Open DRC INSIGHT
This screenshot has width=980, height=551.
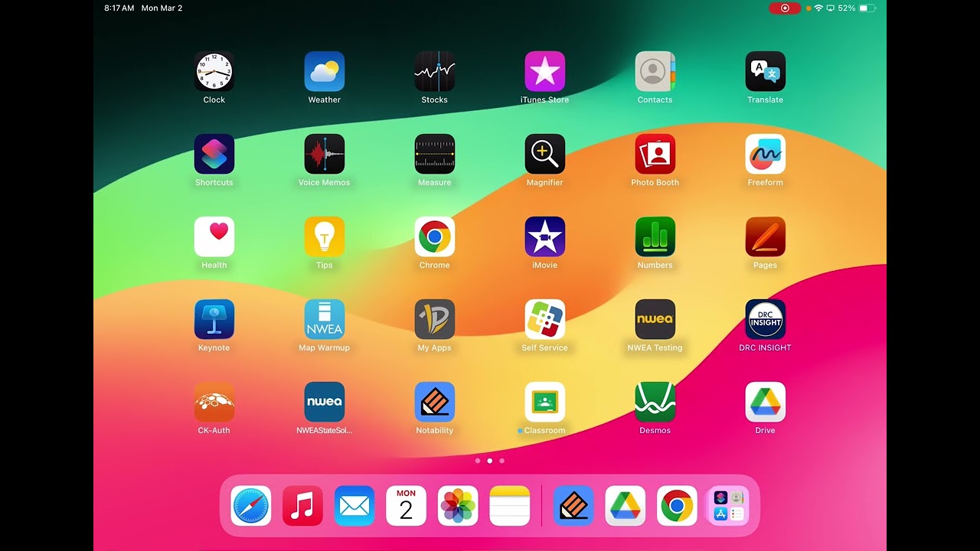point(766,319)
